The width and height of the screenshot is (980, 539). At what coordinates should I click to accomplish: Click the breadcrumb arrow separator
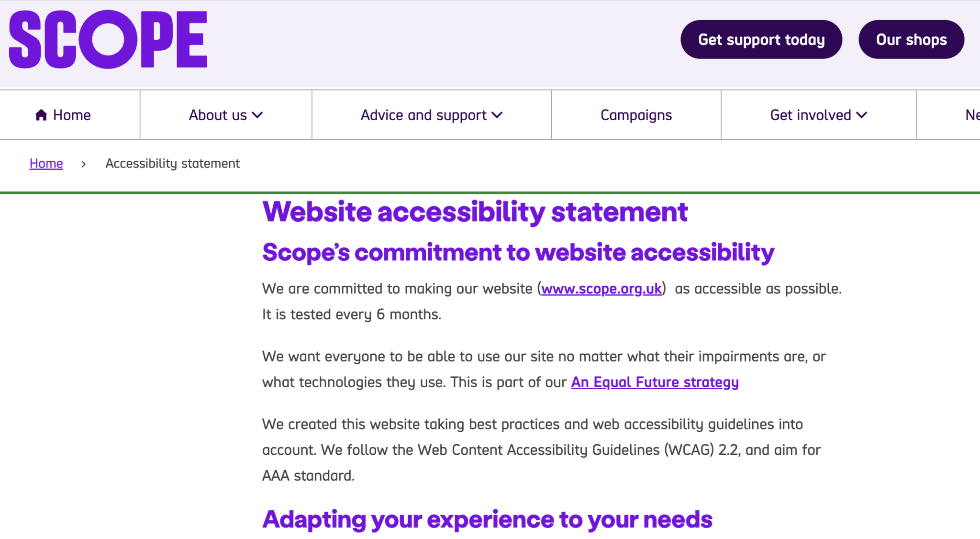click(x=84, y=164)
